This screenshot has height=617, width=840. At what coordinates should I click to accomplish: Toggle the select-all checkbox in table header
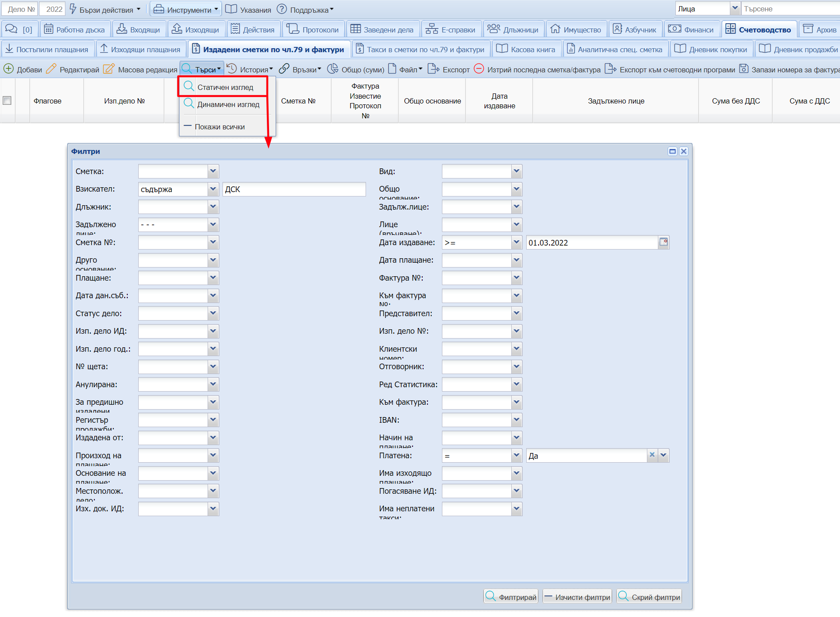pos(7,100)
